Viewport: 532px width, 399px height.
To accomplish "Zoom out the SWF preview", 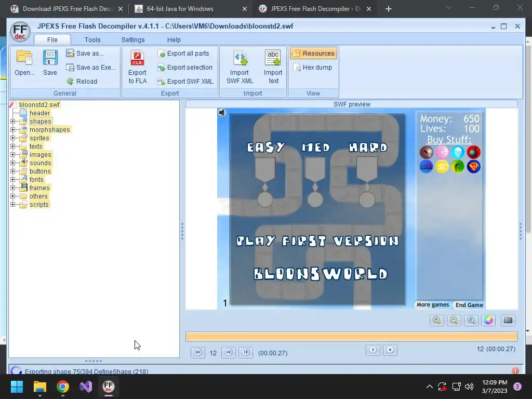I will click(x=454, y=320).
